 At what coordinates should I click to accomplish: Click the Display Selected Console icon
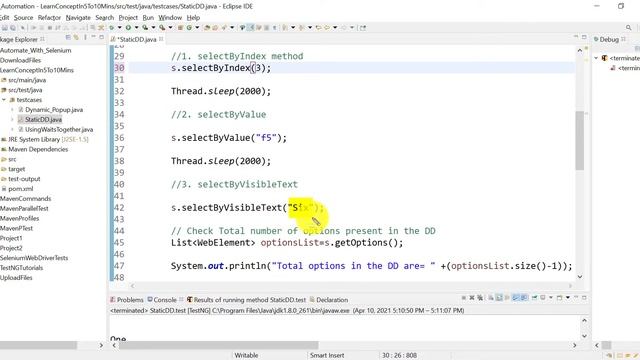(543, 298)
